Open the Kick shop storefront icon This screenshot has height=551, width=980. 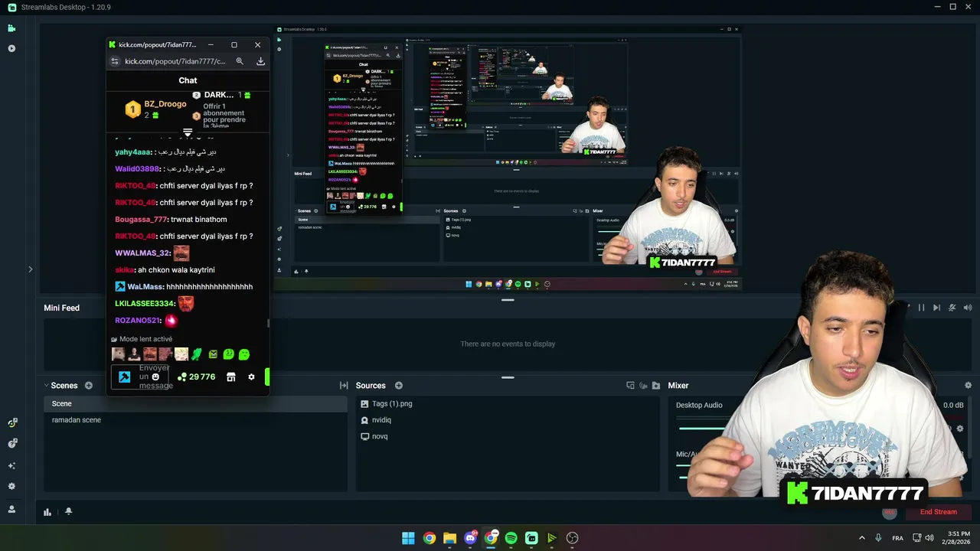pos(230,377)
